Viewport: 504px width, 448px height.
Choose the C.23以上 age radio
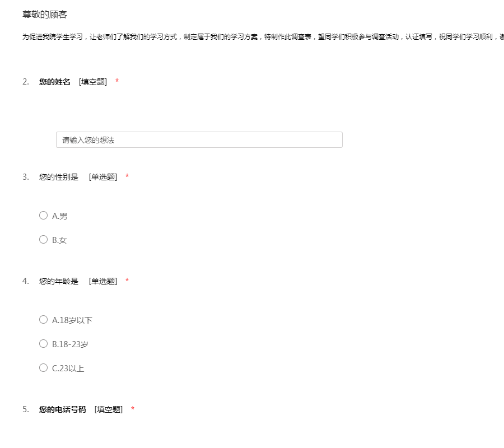tap(44, 368)
